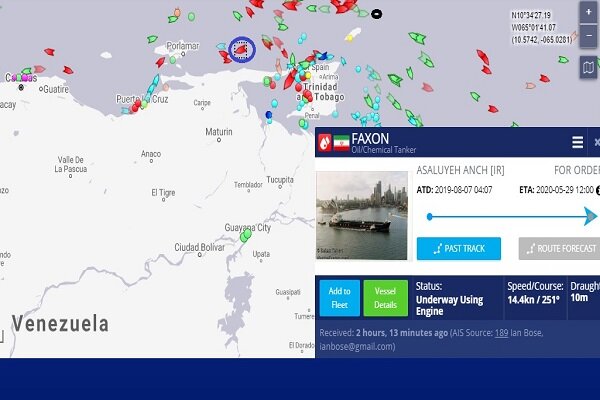Open ROUTE FORECAST for the vessel
Viewport: 600px width, 400px height.
click(559, 248)
